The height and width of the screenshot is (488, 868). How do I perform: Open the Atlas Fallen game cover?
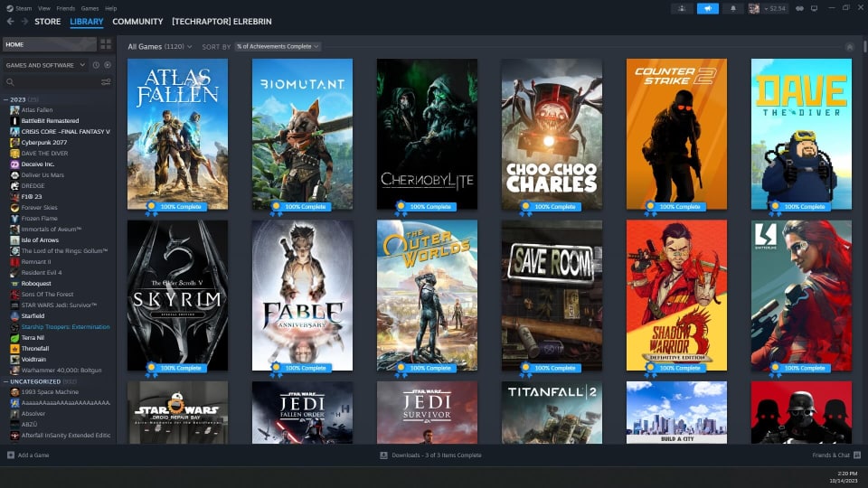[x=178, y=134]
